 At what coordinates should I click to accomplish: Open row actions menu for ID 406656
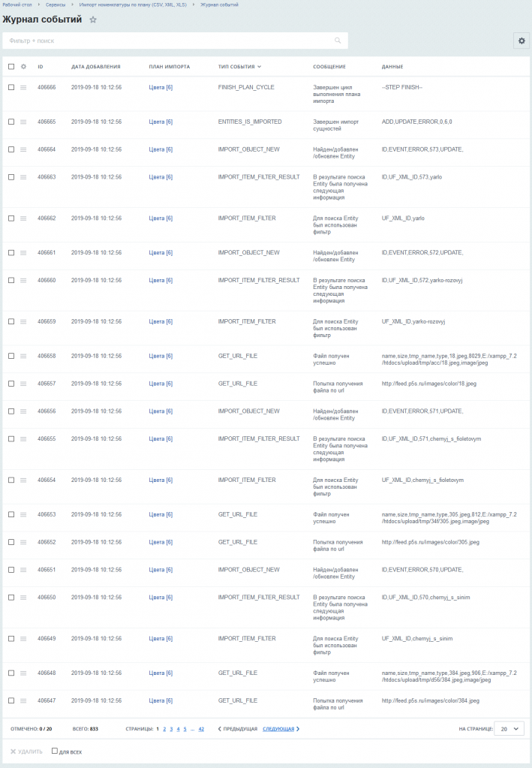click(x=23, y=411)
